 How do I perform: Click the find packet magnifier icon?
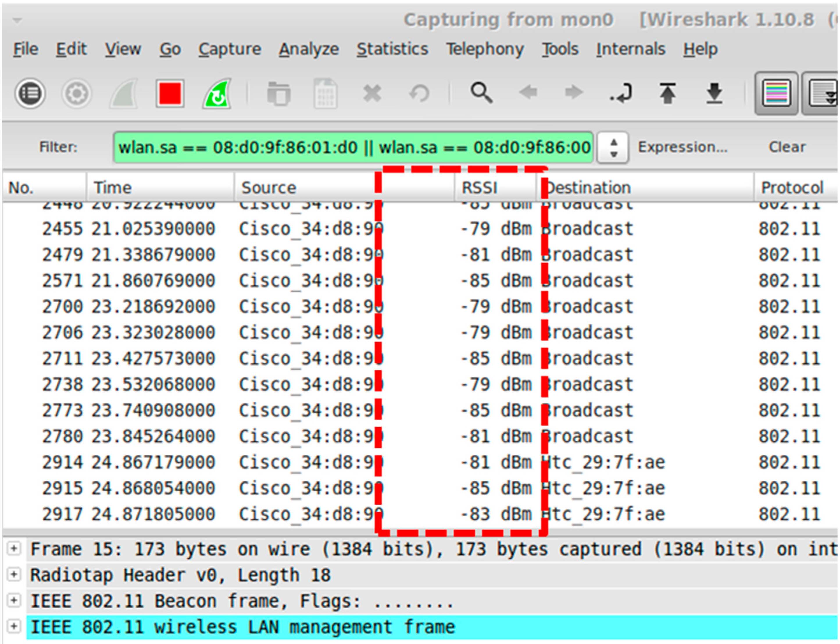click(x=481, y=93)
